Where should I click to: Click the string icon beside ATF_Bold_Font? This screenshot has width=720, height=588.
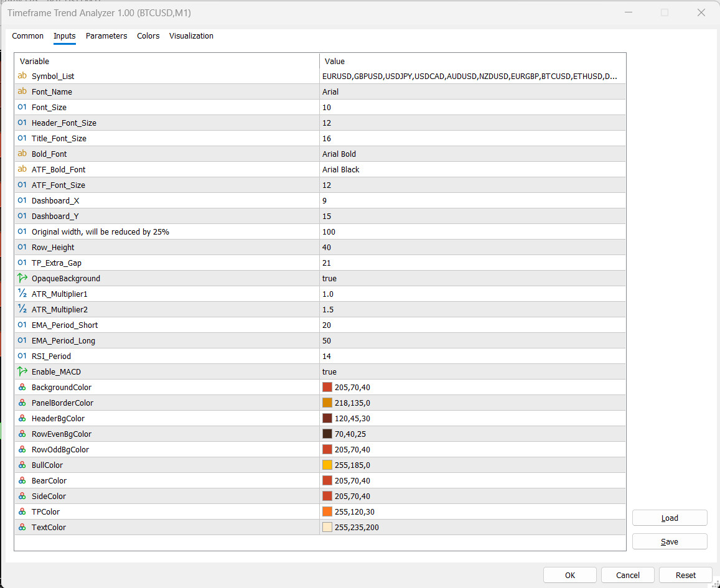22,169
